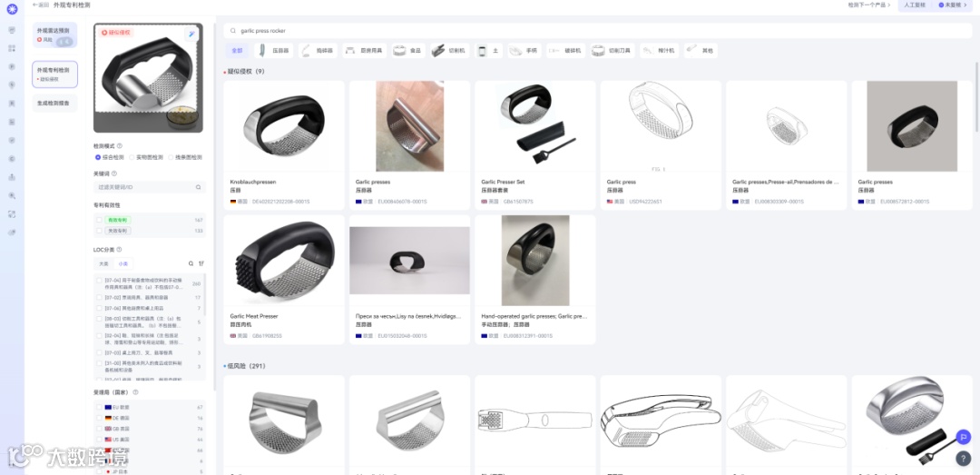Filter by 捣碎器 category

click(318, 51)
